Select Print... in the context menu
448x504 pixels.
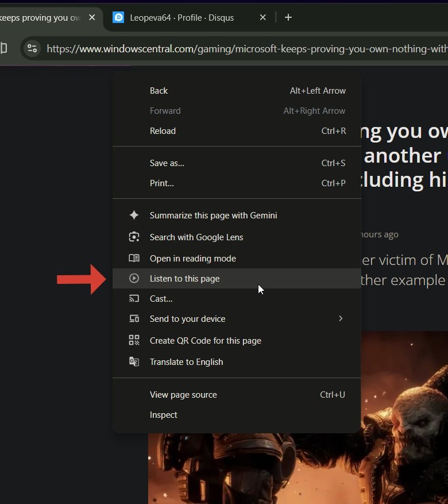[x=237, y=183]
